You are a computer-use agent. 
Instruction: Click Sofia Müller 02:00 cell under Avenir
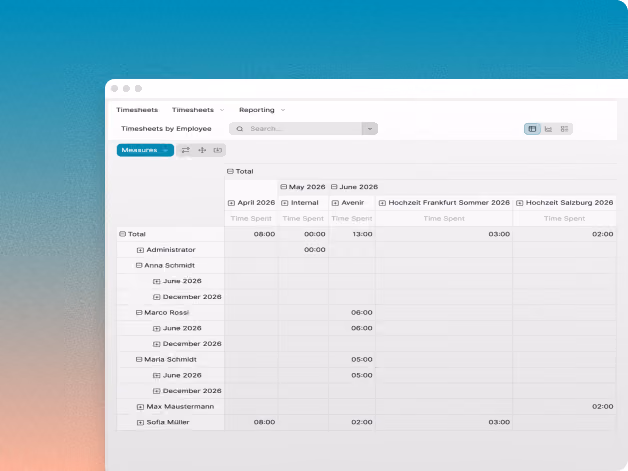pos(352,423)
